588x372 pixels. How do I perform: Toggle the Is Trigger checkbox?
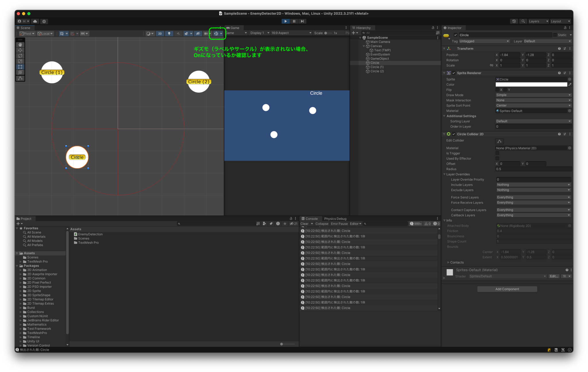click(x=497, y=153)
